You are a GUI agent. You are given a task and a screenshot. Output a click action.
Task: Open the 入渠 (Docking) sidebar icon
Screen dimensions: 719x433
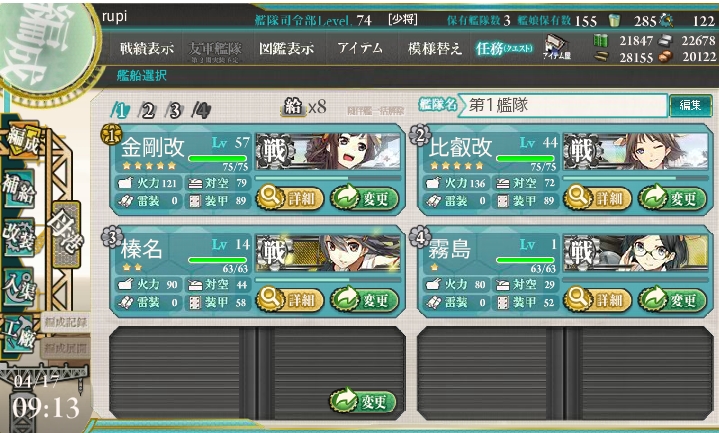[x=19, y=287]
